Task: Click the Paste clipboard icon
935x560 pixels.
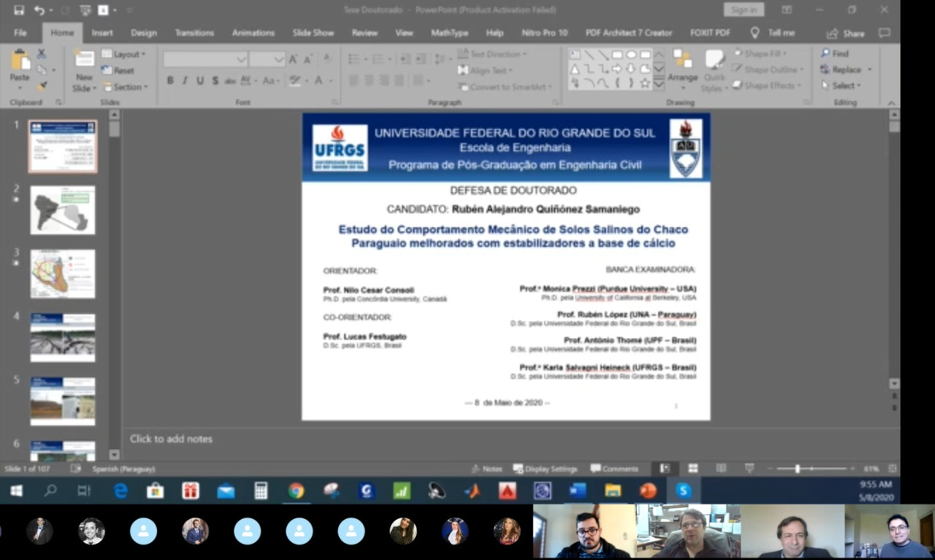Action: coord(20,60)
